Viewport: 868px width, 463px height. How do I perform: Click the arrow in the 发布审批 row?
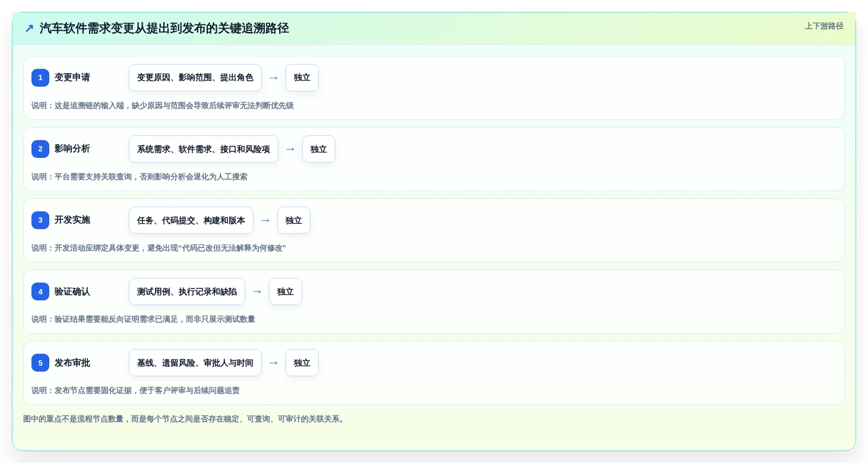[x=274, y=363]
